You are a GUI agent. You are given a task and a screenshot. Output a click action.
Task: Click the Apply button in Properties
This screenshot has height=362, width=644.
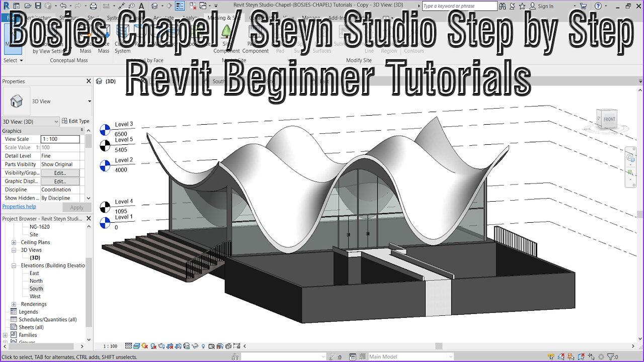point(77,207)
